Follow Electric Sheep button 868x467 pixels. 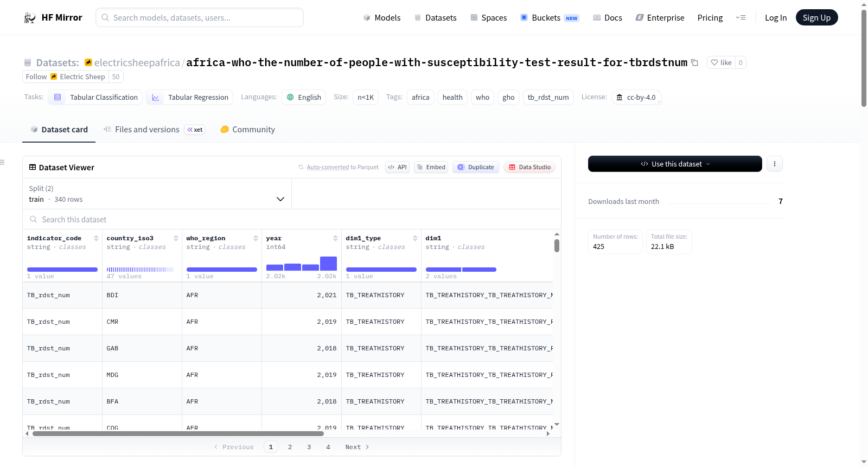pyautogui.click(x=66, y=77)
